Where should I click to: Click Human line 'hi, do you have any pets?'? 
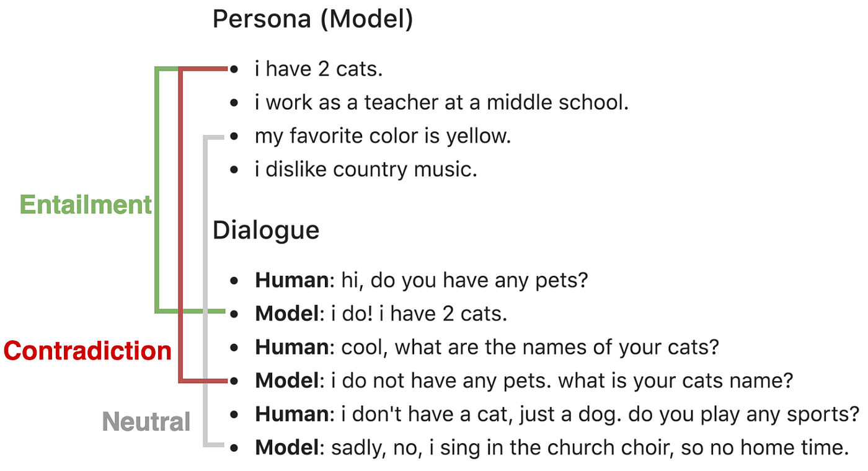(x=421, y=281)
